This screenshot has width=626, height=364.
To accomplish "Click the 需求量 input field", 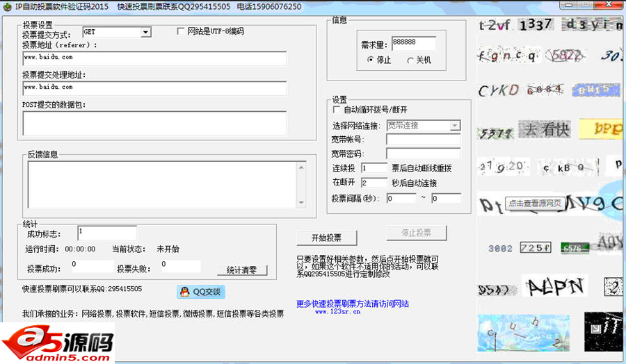I will tap(414, 43).
